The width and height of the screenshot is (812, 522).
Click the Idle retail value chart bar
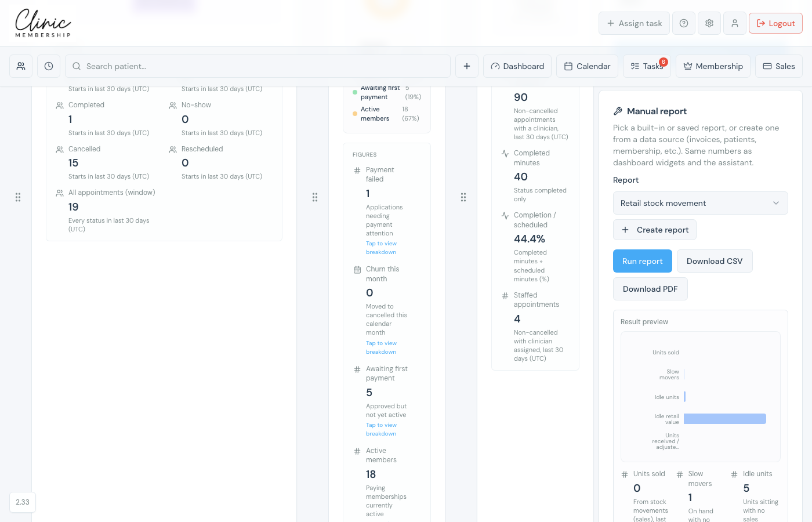point(725,419)
